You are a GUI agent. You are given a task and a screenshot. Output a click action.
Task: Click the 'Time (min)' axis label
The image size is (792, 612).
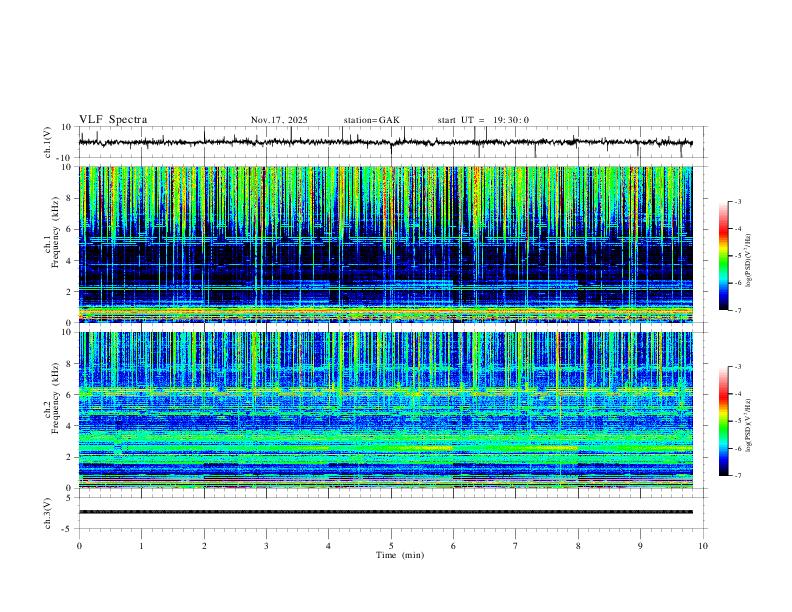(400, 555)
